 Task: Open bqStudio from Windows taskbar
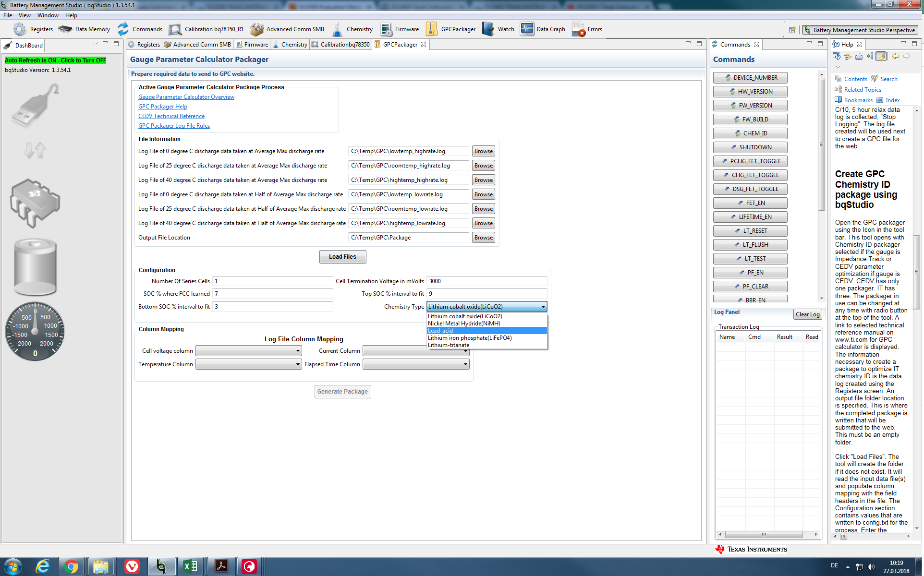pyautogui.click(x=161, y=566)
